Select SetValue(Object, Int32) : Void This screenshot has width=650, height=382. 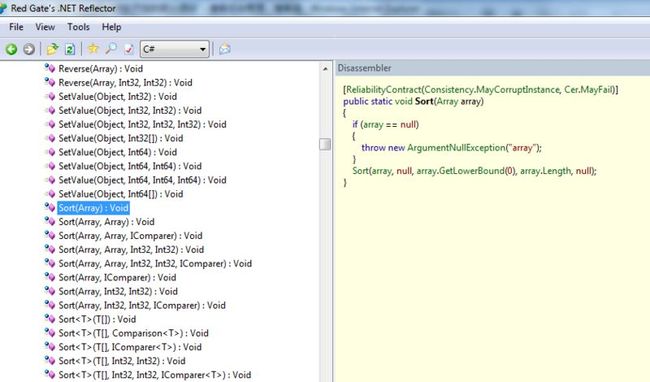(117, 97)
